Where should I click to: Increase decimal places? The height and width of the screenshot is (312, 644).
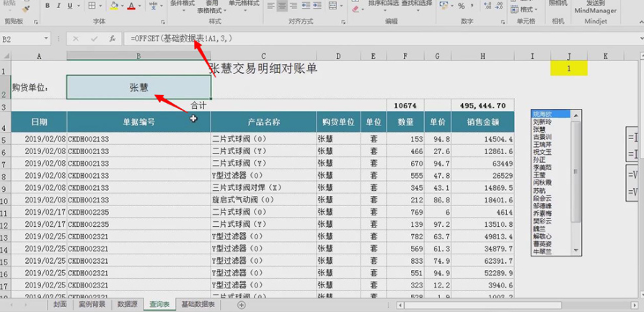[488, 6]
